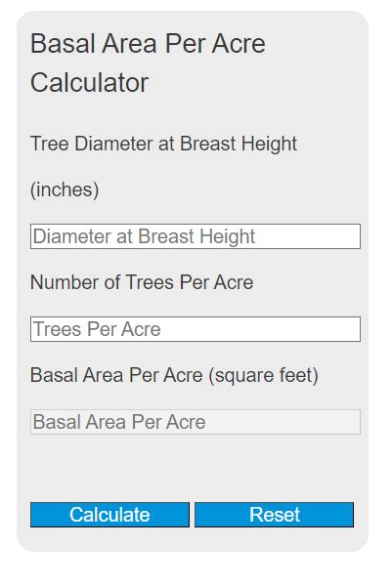
Task: Click the 'square feet' text in result label
Action: pyautogui.click(x=263, y=376)
